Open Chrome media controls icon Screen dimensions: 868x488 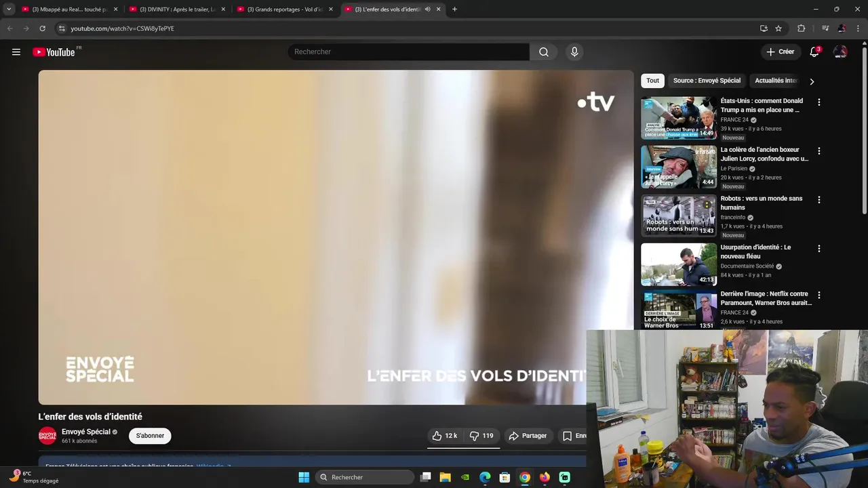(x=825, y=28)
